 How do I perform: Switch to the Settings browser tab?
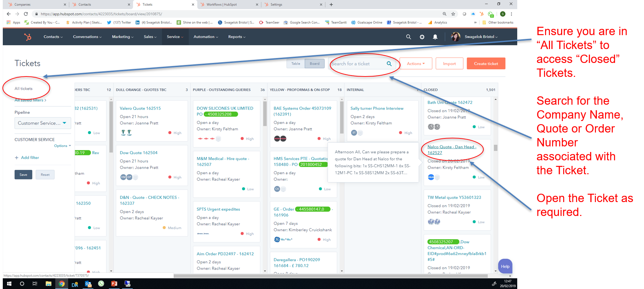click(293, 5)
